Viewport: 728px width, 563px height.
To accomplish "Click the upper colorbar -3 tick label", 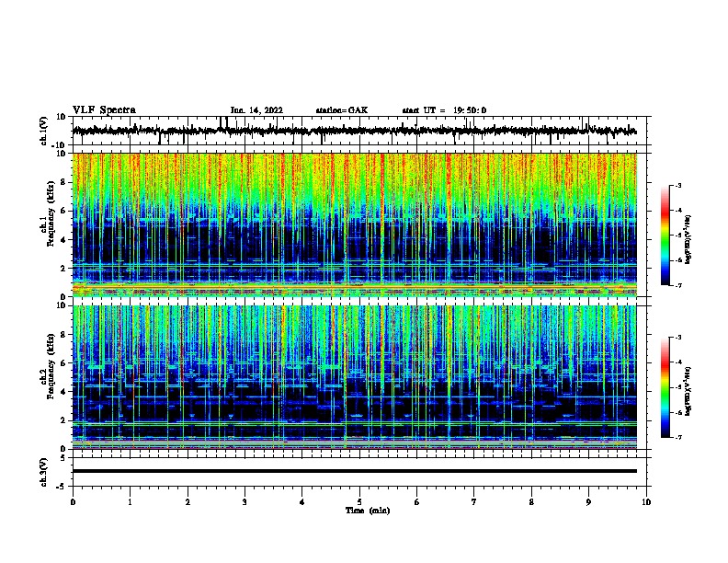I will point(678,186).
